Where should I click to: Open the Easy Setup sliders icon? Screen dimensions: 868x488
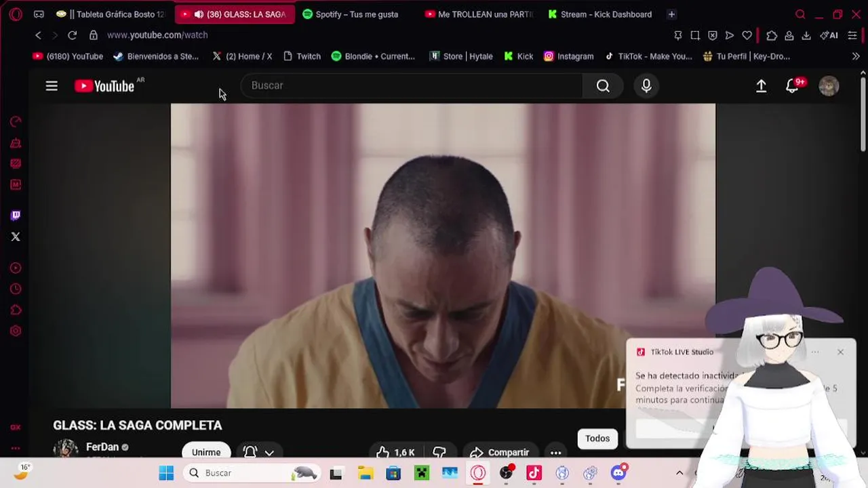(852, 35)
